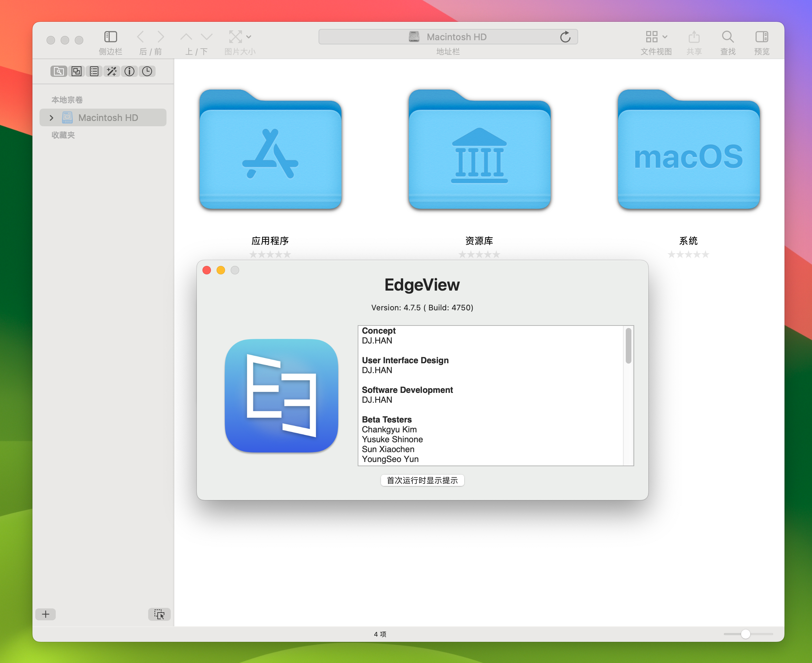Toggle the sidebar with 侧边栏 icon
Screen dimensions: 812x663
110,37
